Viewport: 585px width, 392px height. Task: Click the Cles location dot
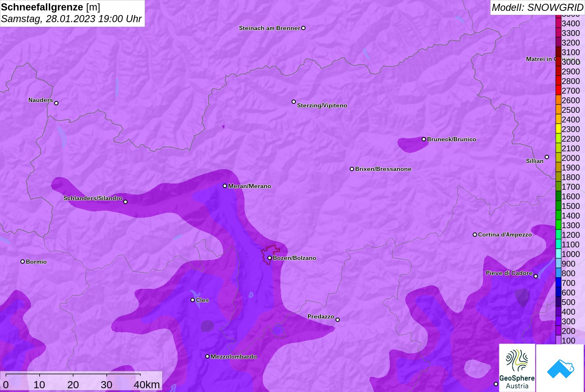point(193,300)
